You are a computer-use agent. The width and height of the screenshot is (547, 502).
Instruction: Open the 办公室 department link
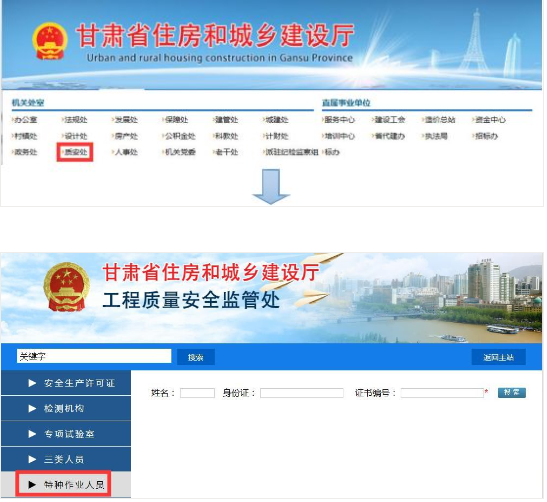coord(24,120)
